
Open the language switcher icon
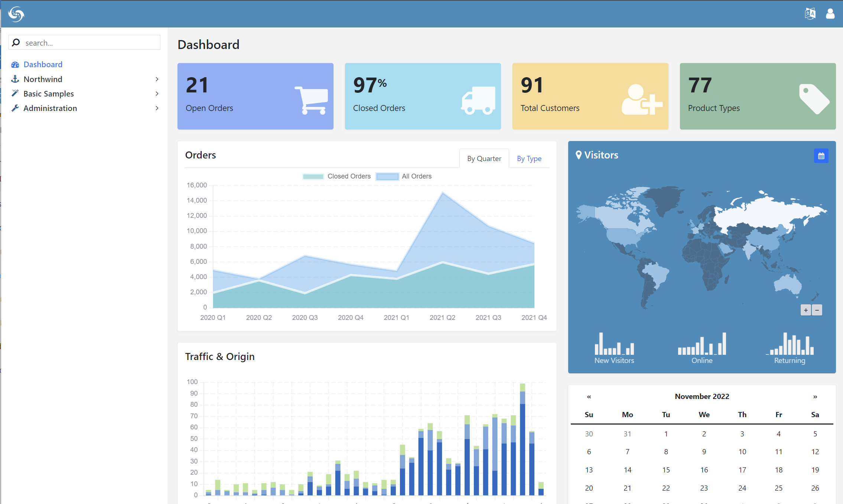(810, 14)
